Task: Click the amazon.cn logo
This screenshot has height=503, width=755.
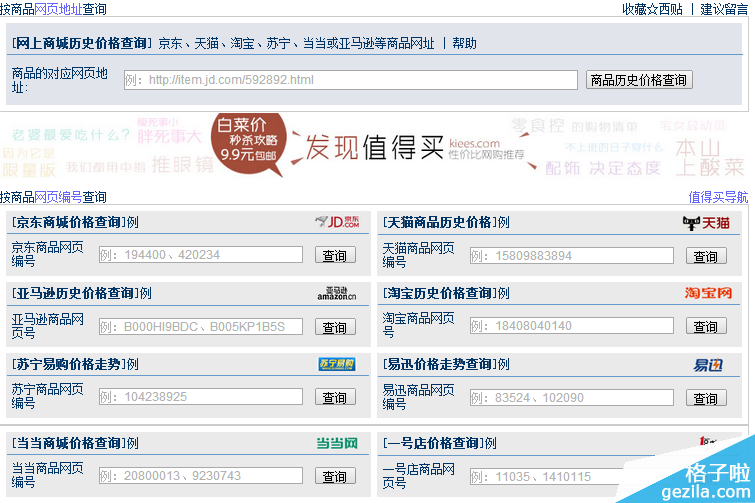Action: pos(337,293)
